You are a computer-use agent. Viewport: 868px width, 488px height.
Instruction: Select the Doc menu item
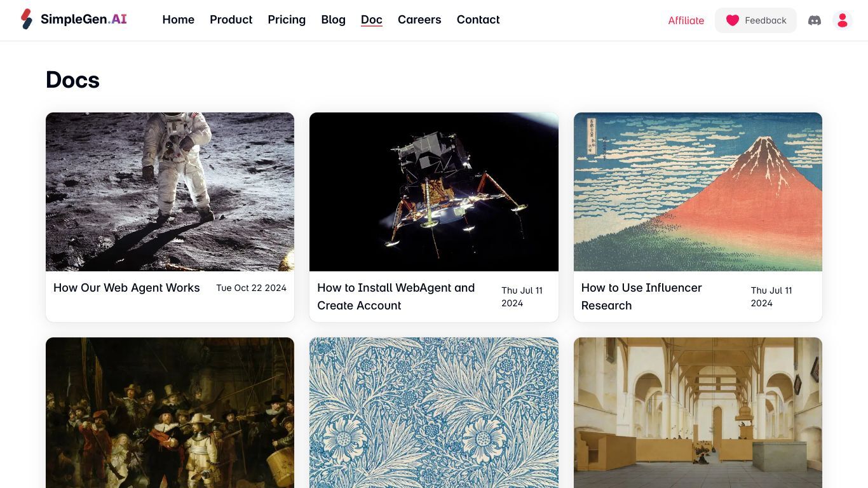pos(372,20)
